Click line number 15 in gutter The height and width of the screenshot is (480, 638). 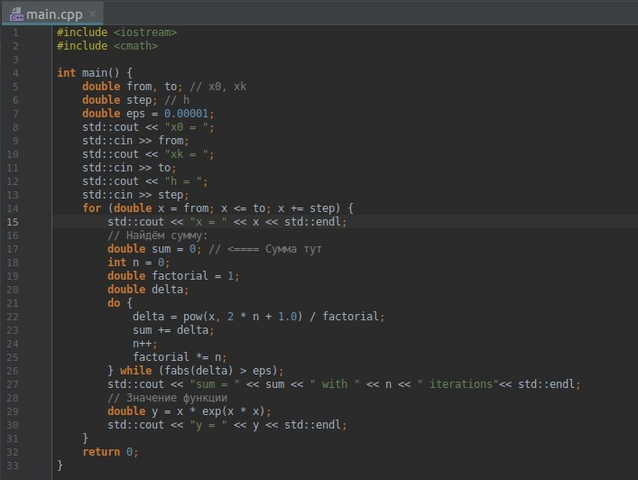point(13,222)
